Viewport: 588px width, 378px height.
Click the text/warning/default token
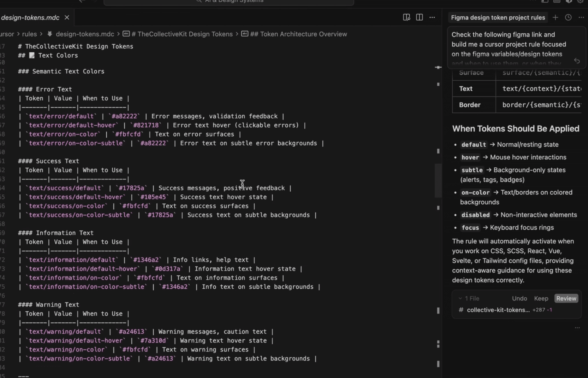[x=65, y=332]
